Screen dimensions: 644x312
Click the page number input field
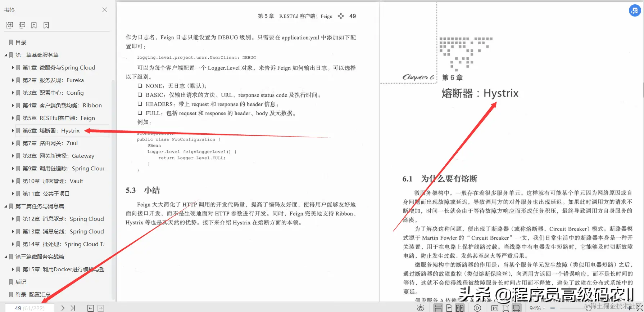coord(30,308)
